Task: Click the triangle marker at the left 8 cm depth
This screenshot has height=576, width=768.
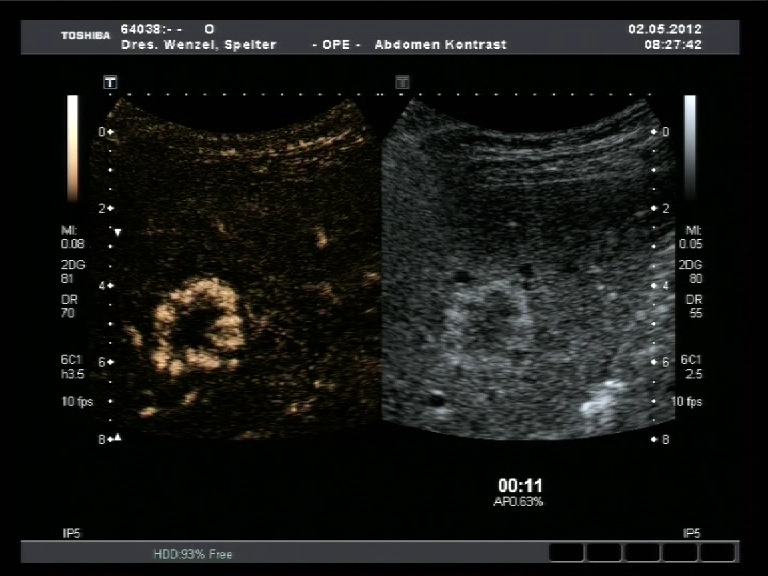Action: [117, 438]
